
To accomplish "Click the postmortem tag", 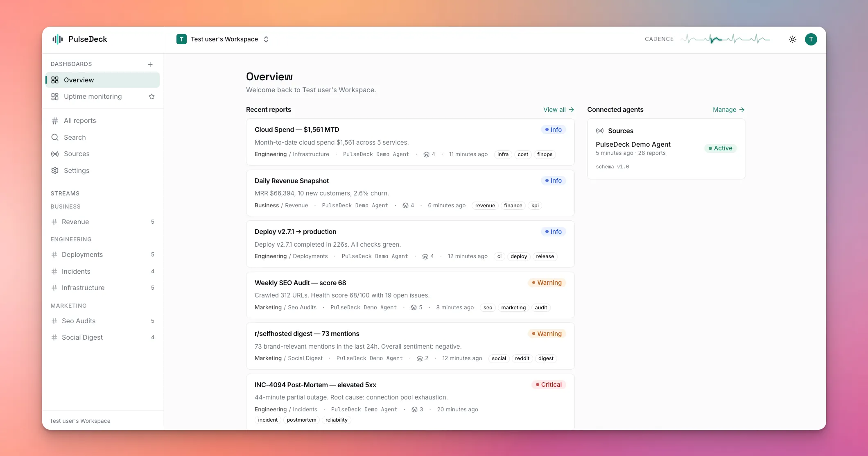I will tap(301, 420).
